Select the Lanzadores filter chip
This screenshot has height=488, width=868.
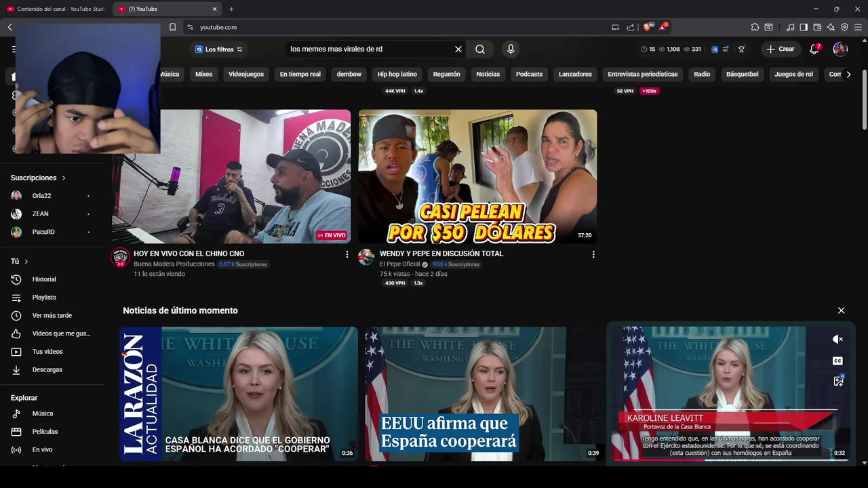tap(575, 75)
